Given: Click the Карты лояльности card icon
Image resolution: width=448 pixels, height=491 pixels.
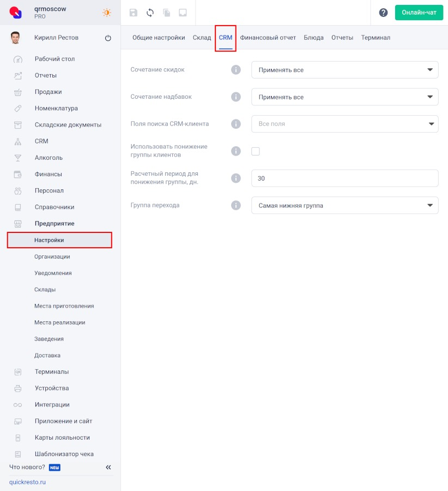Looking at the screenshot, I should (18, 438).
